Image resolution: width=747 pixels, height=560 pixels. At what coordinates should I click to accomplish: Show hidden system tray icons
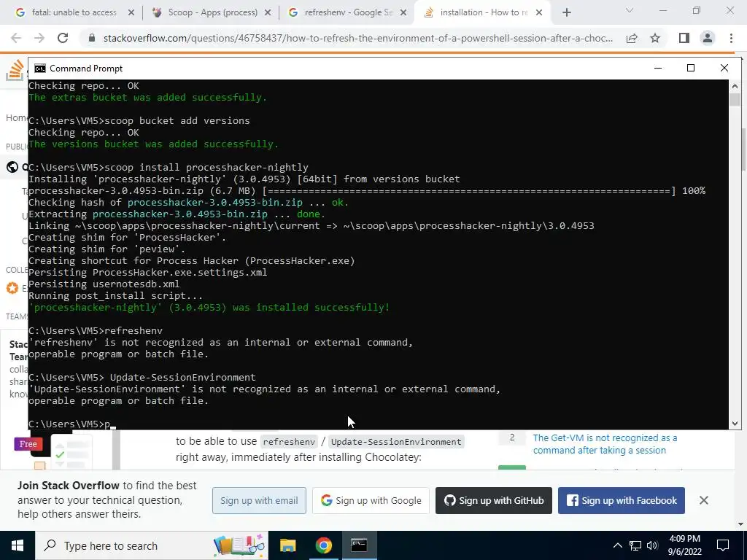tap(617, 545)
